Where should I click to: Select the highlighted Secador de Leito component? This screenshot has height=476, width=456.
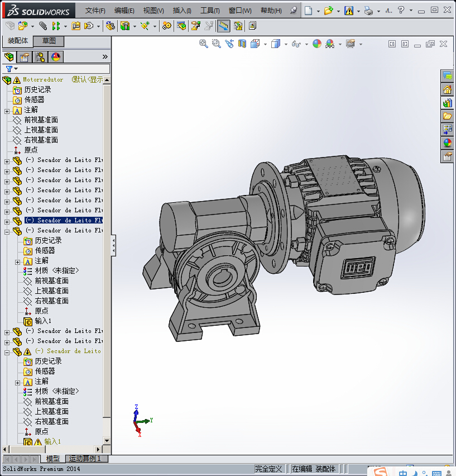pos(64,220)
